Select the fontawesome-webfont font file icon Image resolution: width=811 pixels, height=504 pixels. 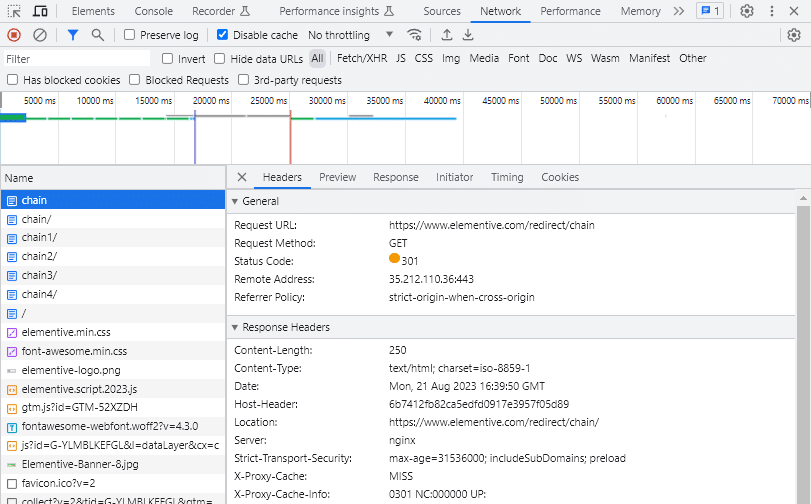pos(12,427)
